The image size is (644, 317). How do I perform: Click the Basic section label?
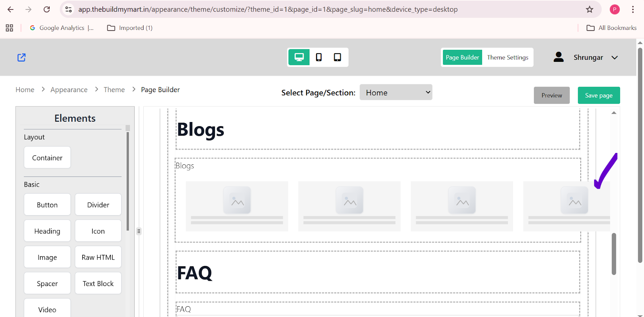click(32, 184)
